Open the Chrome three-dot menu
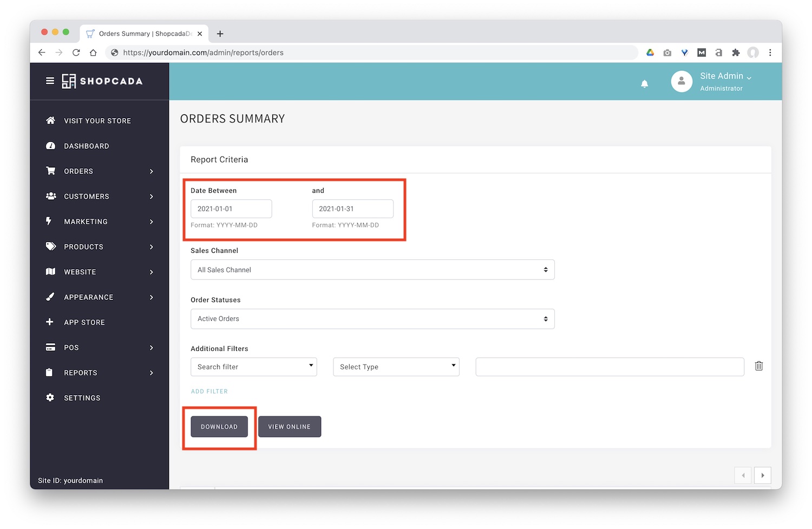This screenshot has height=529, width=812. click(770, 53)
